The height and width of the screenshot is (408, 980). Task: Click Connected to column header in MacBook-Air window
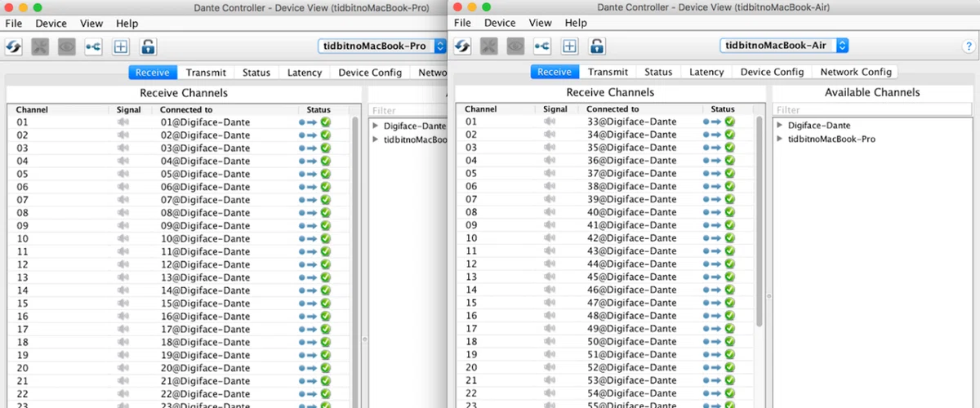pos(612,109)
